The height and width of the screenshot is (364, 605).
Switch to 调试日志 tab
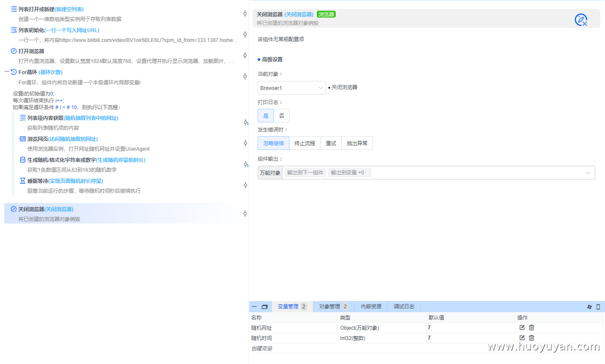pyautogui.click(x=404, y=307)
